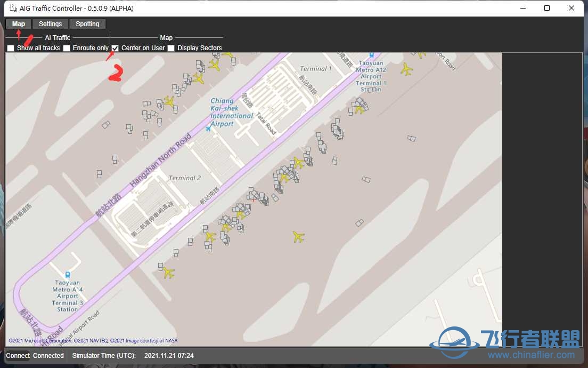Click the AIG Traffic Controller app icon
Screen dimensions: 588x368
[13, 8]
